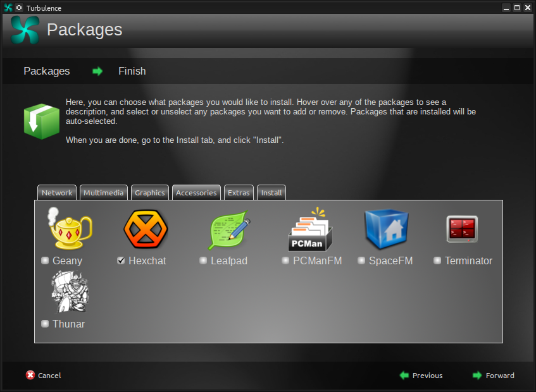Check the SpaceFM checkbox
This screenshot has width=536, height=392.
click(361, 260)
